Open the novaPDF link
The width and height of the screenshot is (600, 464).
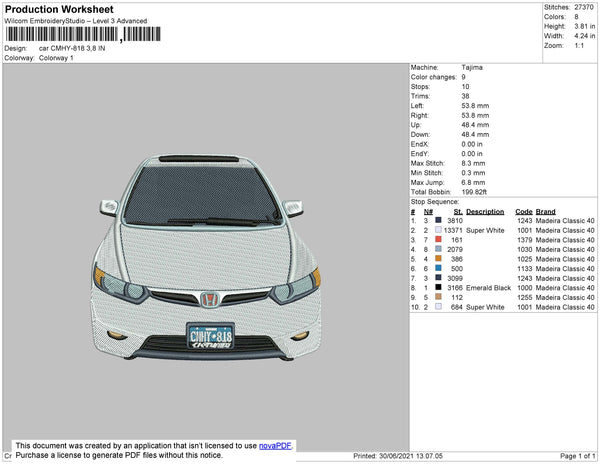(275, 446)
